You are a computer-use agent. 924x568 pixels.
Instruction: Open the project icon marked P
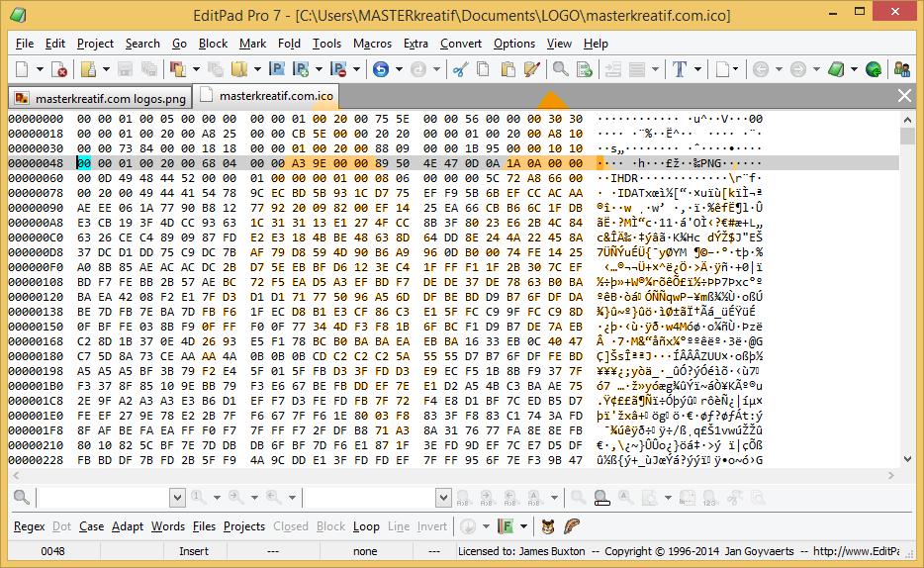coord(277,69)
